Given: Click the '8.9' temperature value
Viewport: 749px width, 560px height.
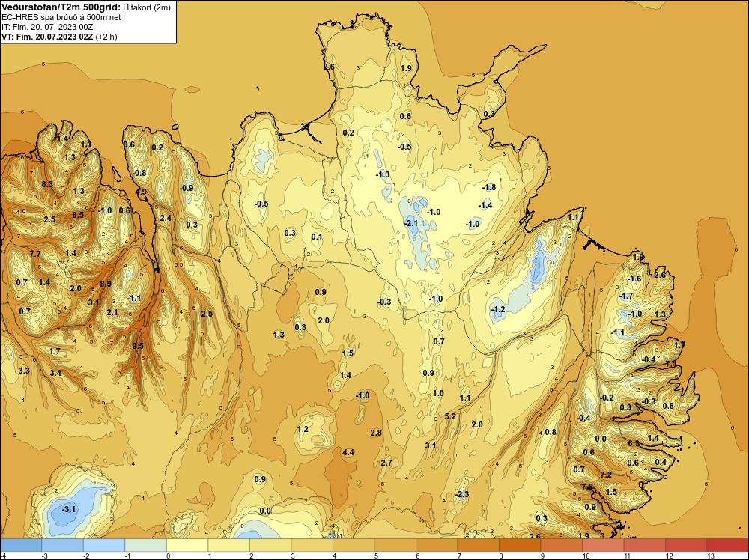Looking at the screenshot, I should coord(106,284).
